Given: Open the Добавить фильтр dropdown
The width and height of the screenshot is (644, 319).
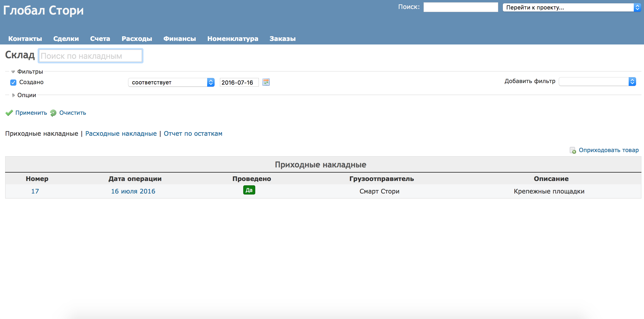Looking at the screenshot, I should 597,82.
